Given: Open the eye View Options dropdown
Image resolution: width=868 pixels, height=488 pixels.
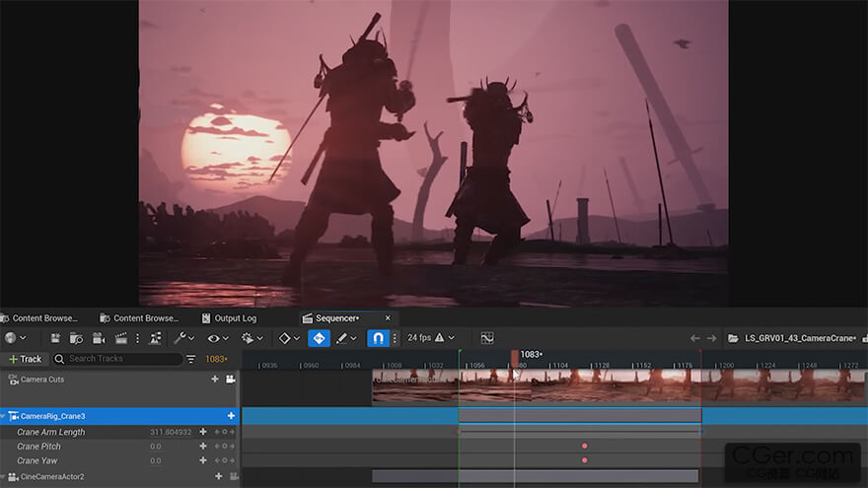Looking at the screenshot, I should point(219,338).
